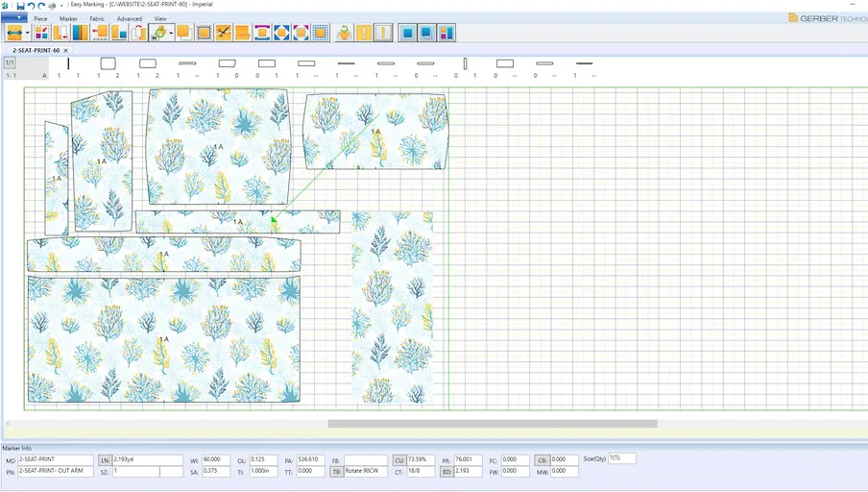Click the PA field showing 536.610
Image resolution: width=868 pixels, height=492 pixels.
click(310, 460)
